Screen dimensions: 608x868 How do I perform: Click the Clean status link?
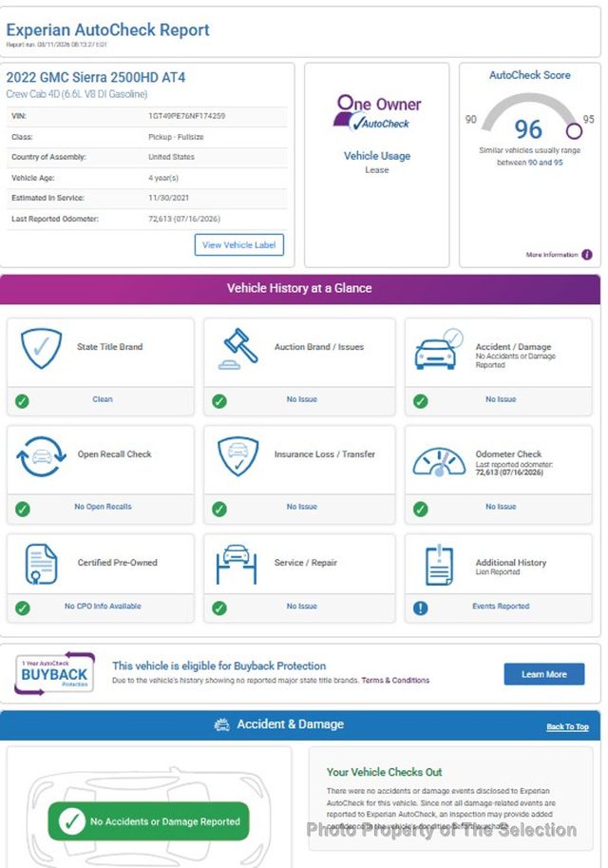(x=103, y=399)
